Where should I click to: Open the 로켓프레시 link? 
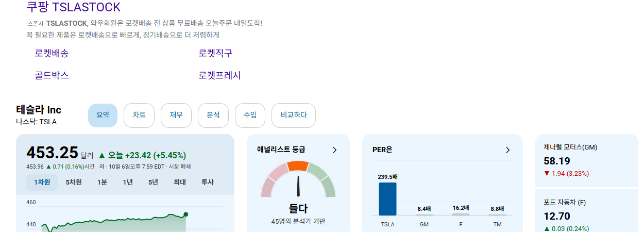(x=219, y=75)
